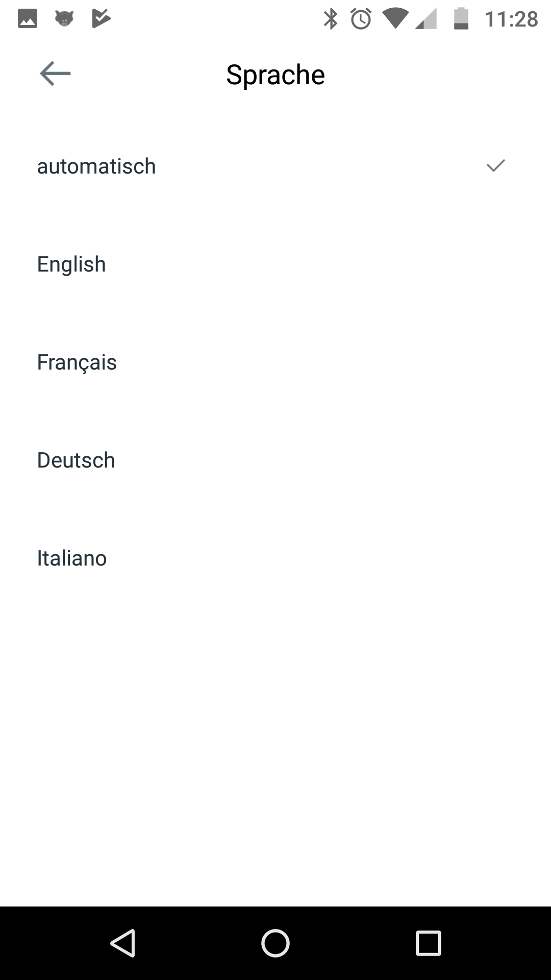Open recent apps square button
Viewport: 551px width, 980px height.
(x=428, y=943)
